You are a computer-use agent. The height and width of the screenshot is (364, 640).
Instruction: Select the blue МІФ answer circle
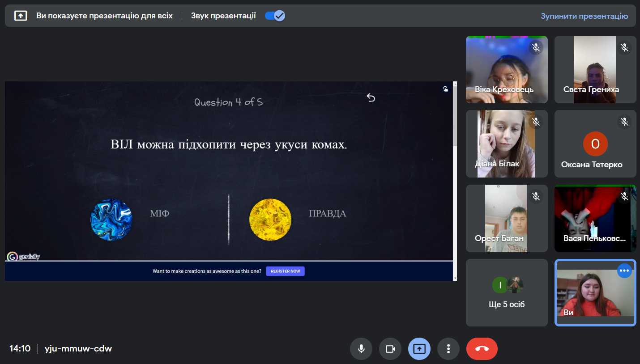click(111, 220)
